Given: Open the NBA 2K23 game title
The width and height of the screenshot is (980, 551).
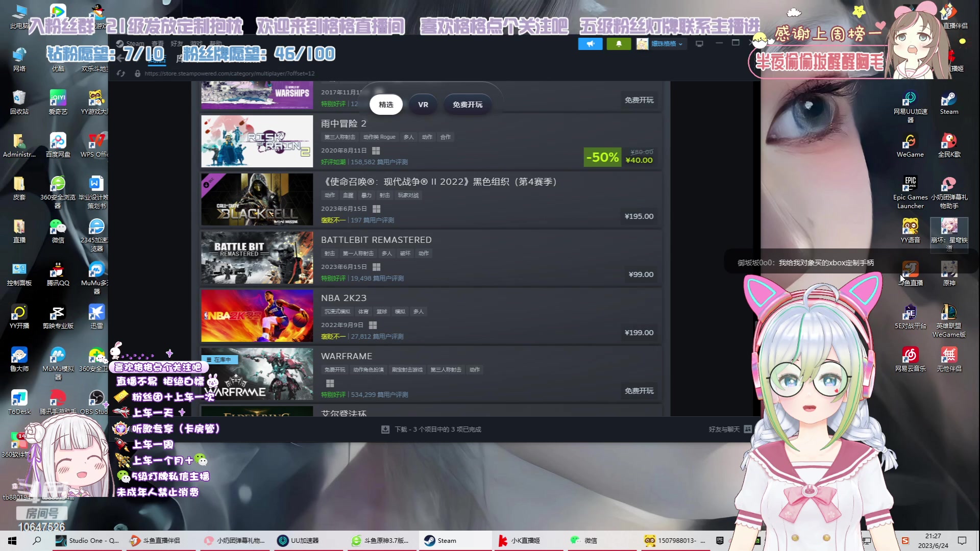Looking at the screenshot, I should tap(344, 298).
